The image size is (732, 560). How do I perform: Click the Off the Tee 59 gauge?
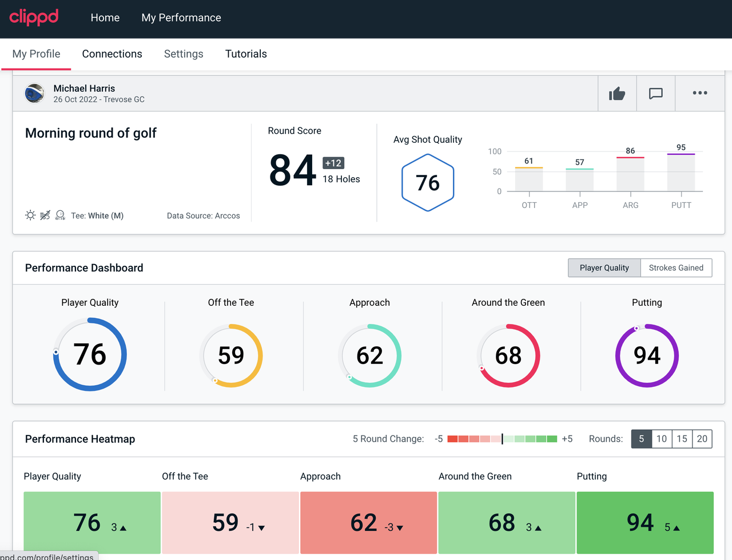click(x=231, y=355)
